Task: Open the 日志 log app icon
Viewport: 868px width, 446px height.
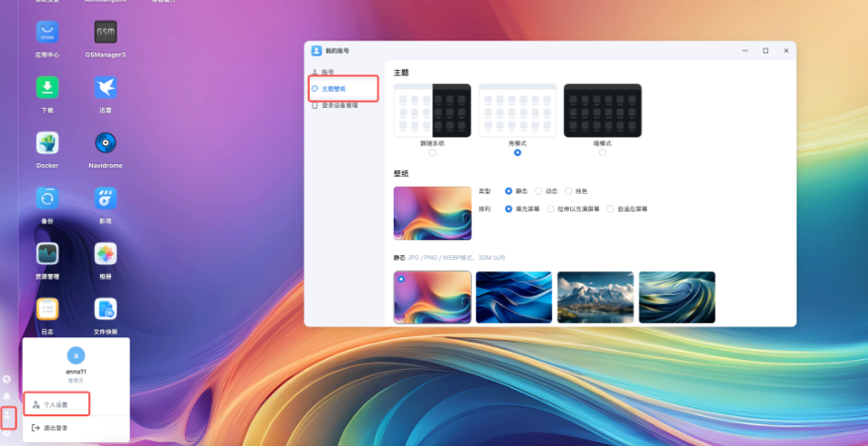Action: pos(48,309)
